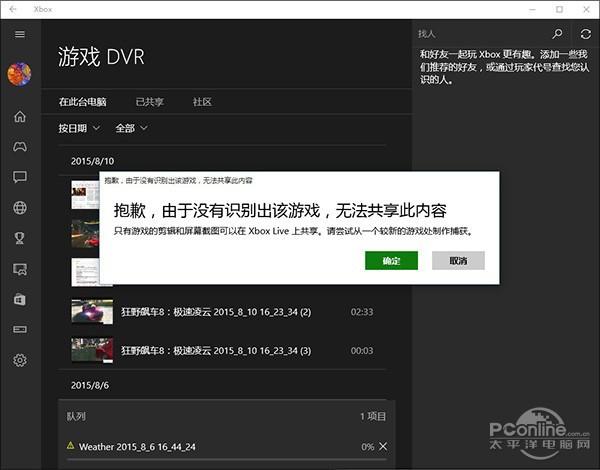Expand the 按日期 sort dropdown
Image resolution: width=600 pixels, height=470 pixels.
(x=79, y=128)
